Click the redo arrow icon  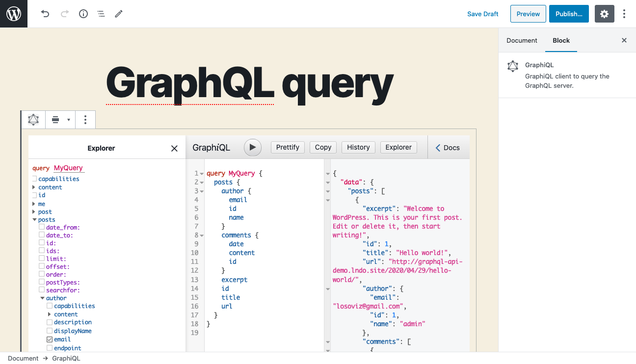pyautogui.click(x=64, y=14)
